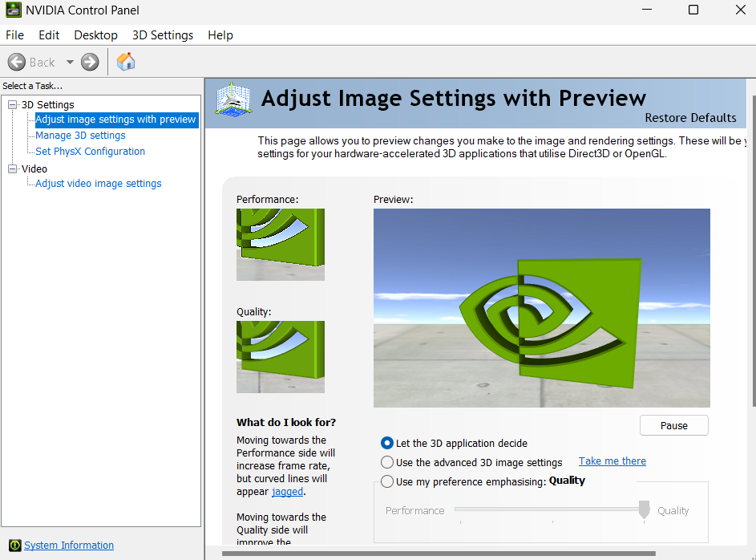
Task: Click the Performance sample thumbnail
Action: pos(280,245)
